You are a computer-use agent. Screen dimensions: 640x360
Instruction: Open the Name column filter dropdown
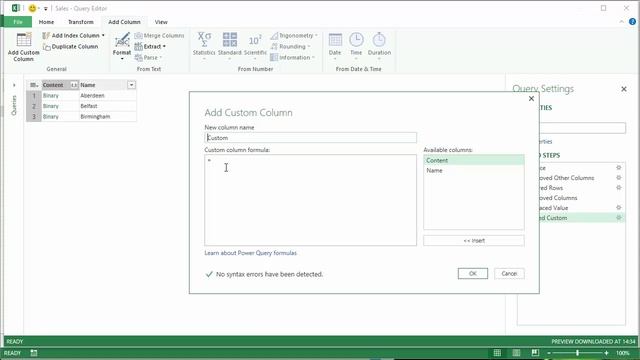[x=131, y=85]
